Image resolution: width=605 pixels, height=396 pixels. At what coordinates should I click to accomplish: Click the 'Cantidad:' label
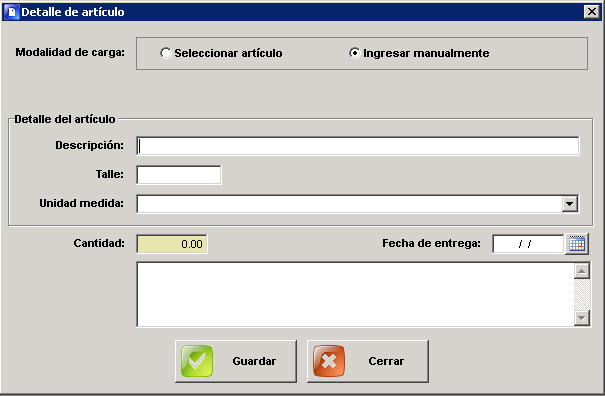[x=99, y=243]
